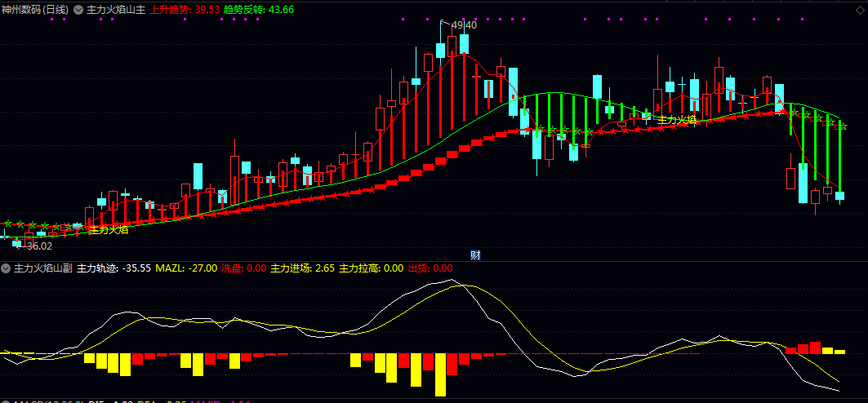
Task: Click the 财 finance marker below the chart
Action: (475, 255)
